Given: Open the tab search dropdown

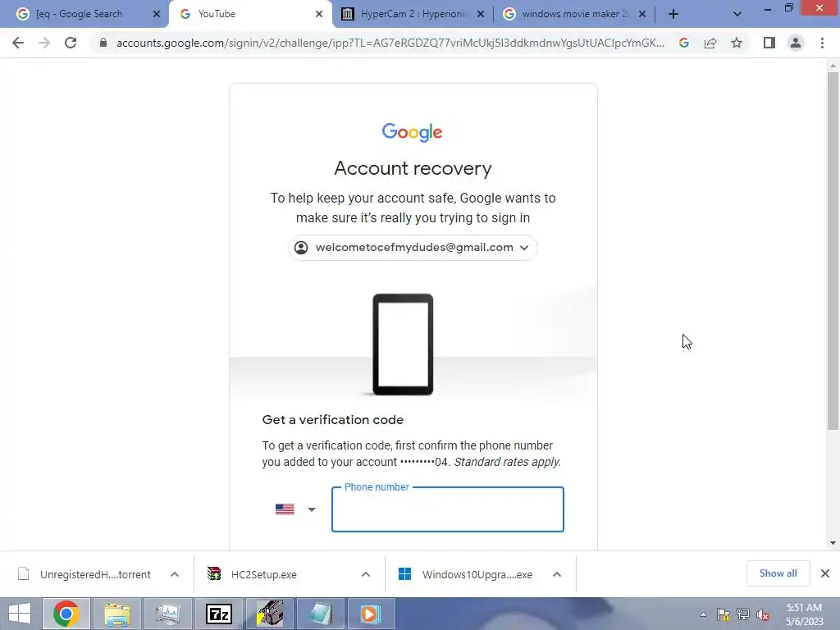Looking at the screenshot, I should pos(737,14).
